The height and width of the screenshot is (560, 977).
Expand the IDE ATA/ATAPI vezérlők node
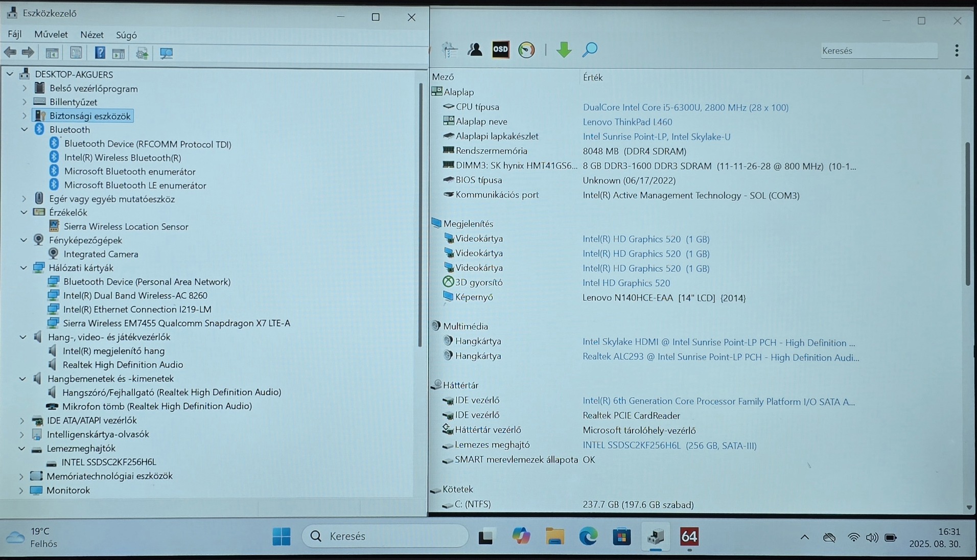tap(22, 421)
